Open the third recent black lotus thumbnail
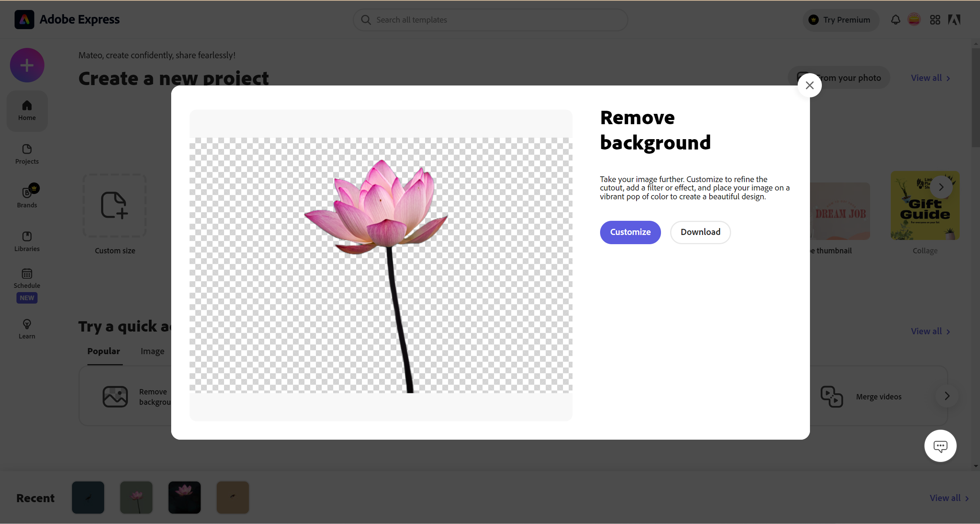Screen dimensions: 980x524 click(185, 498)
